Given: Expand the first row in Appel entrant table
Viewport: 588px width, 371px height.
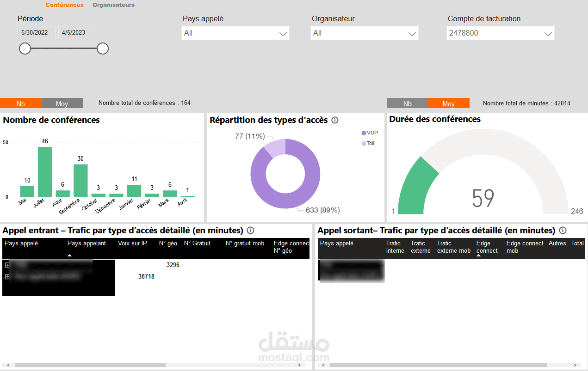Looking at the screenshot, I should [x=7, y=265].
